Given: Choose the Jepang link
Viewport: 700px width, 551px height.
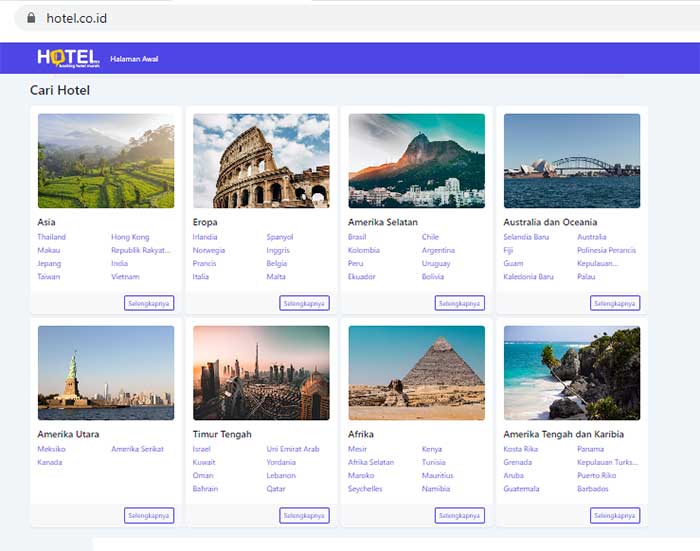Looking at the screenshot, I should (49, 263).
